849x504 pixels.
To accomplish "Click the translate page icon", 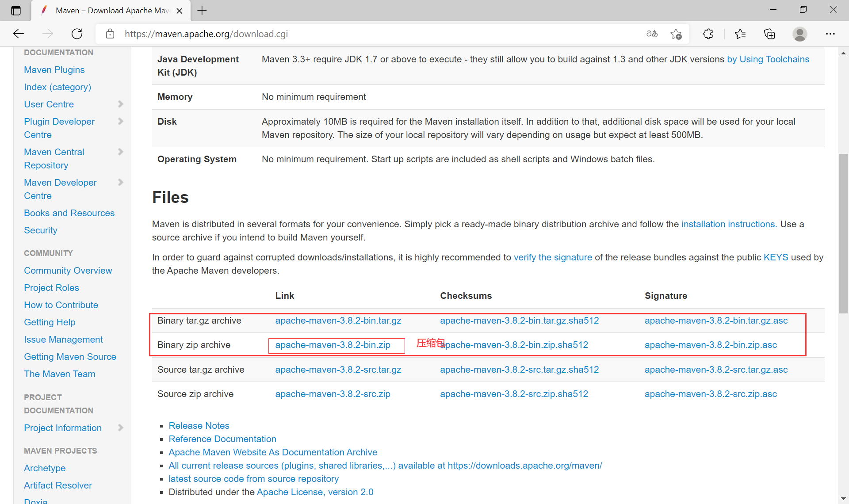I will click(652, 34).
